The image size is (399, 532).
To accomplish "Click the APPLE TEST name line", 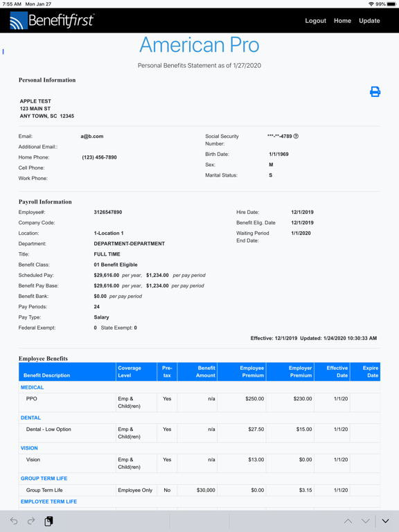I will [35, 101].
